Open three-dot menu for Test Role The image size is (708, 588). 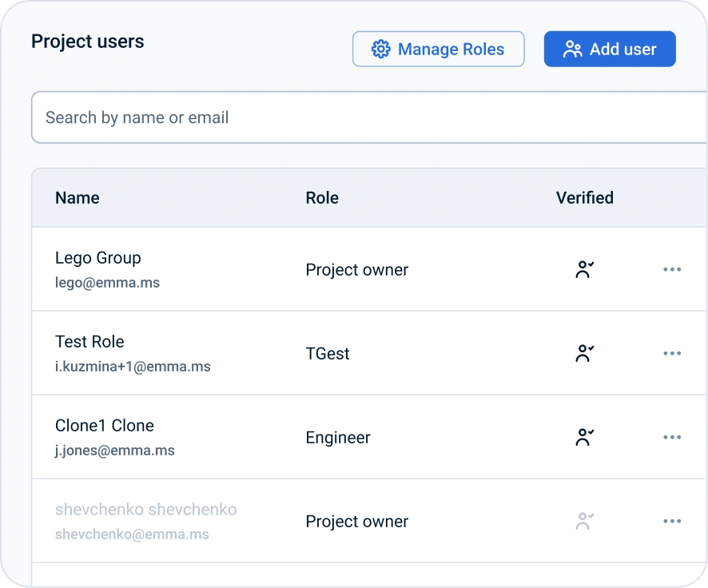(x=672, y=353)
